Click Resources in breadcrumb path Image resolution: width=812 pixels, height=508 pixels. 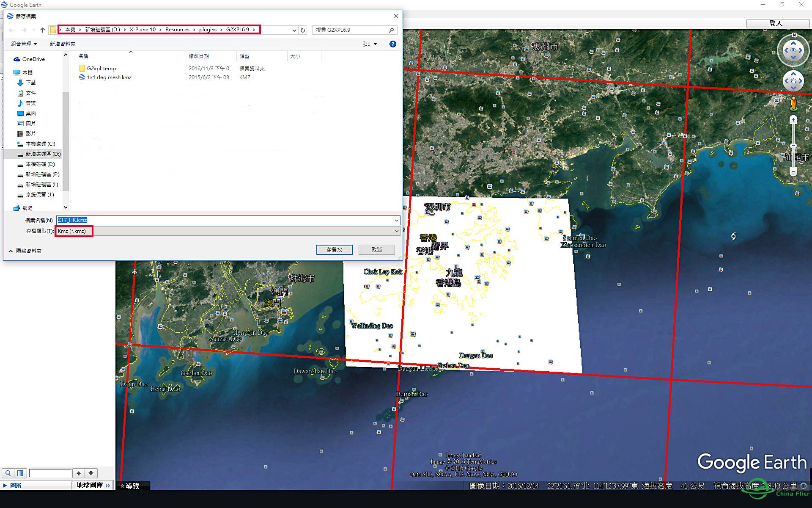(x=177, y=30)
